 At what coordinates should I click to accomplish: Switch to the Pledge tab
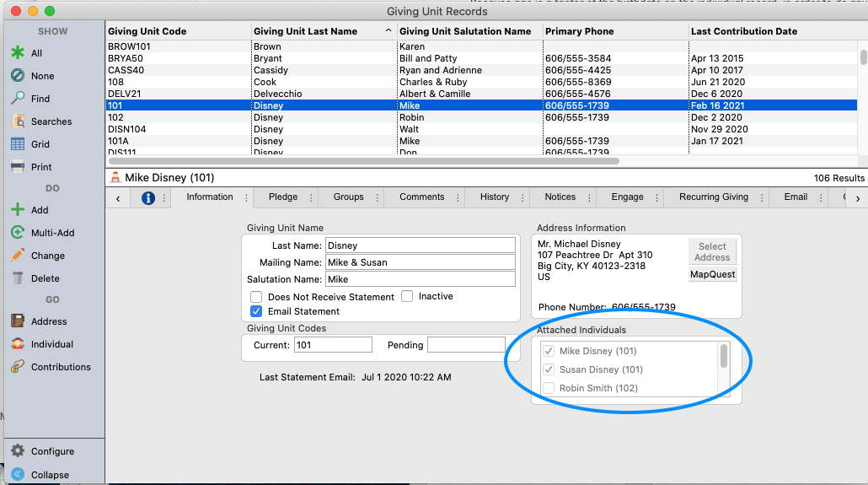point(283,197)
